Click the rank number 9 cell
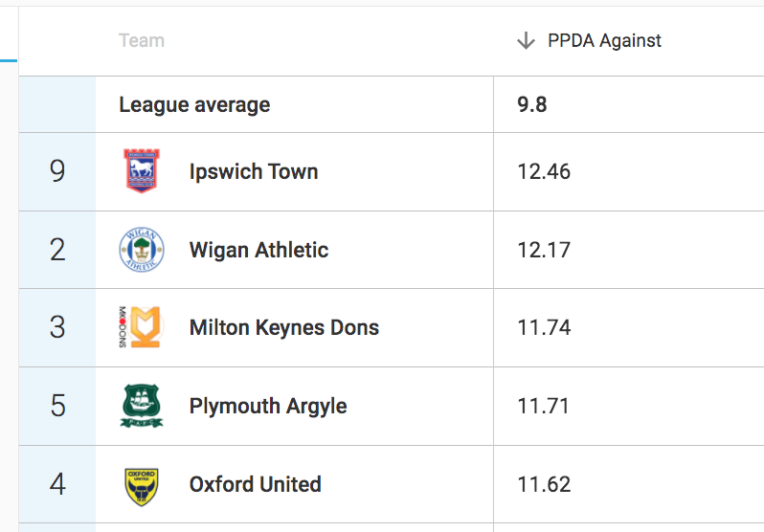 coord(57,172)
